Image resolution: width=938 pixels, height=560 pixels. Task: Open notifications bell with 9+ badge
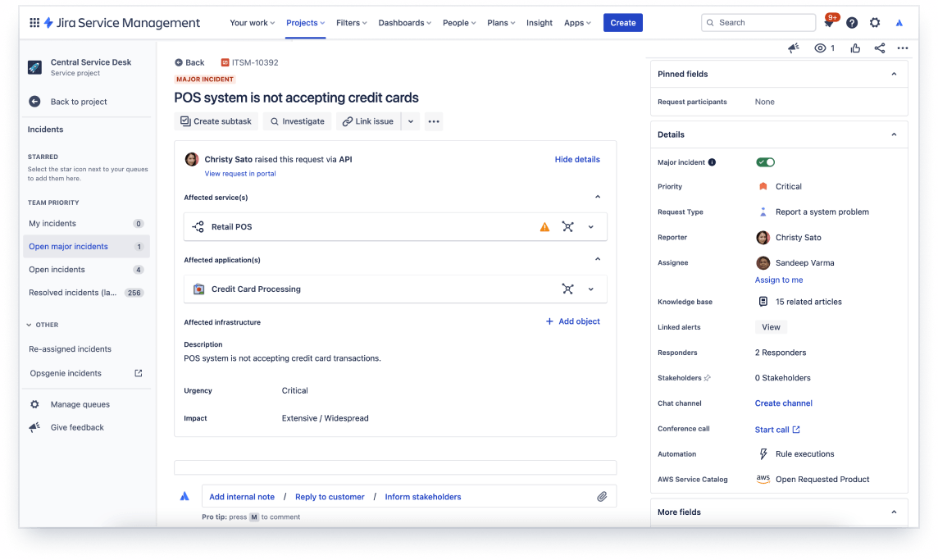830,21
